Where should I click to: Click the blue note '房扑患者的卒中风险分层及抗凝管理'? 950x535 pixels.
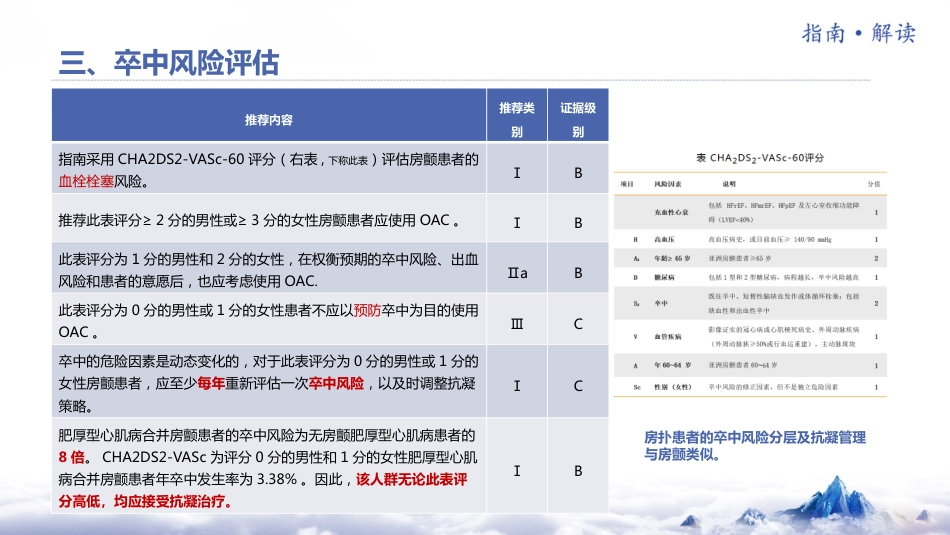click(755, 437)
